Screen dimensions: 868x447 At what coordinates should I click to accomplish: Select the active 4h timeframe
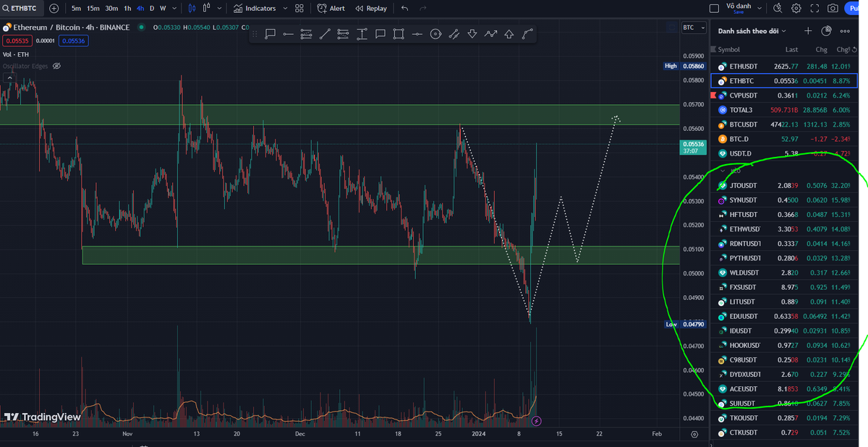point(140,8)
